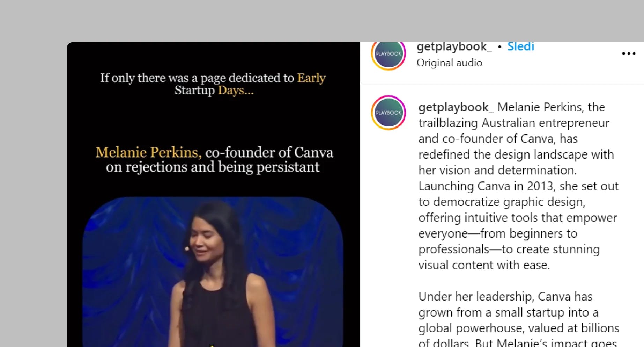Open the getplaybook_ username in the header
644x347 pixels.
(x=454, y=47)
